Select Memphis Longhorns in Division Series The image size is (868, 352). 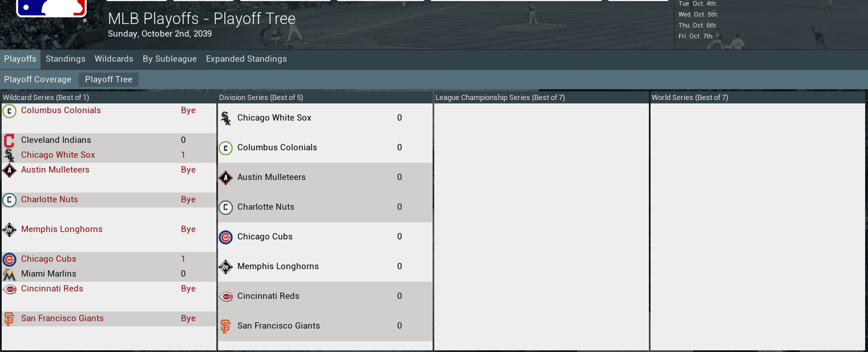pos(278,266)
